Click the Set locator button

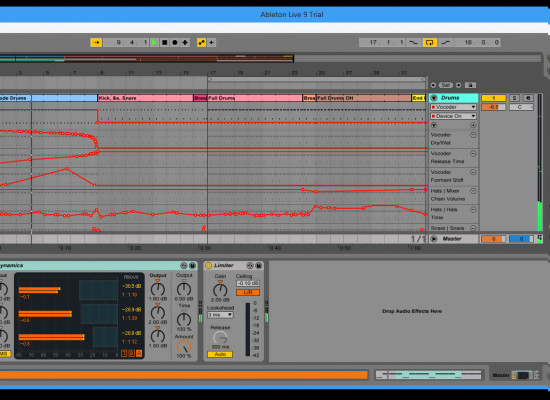point(445,85)
